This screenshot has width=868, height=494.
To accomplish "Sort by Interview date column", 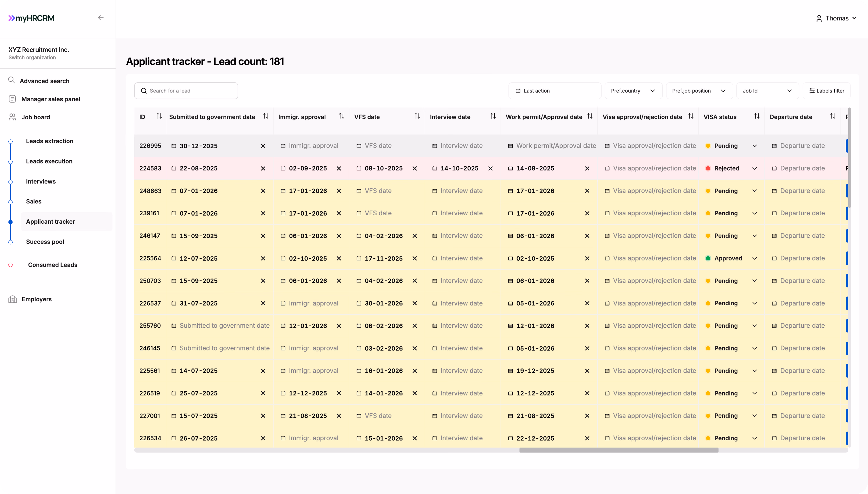I will pos(493,116).
